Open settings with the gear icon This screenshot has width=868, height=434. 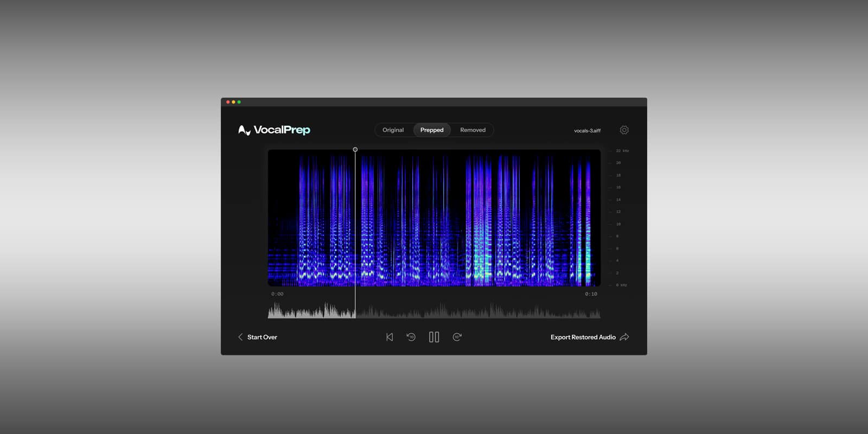click(624, 130)
